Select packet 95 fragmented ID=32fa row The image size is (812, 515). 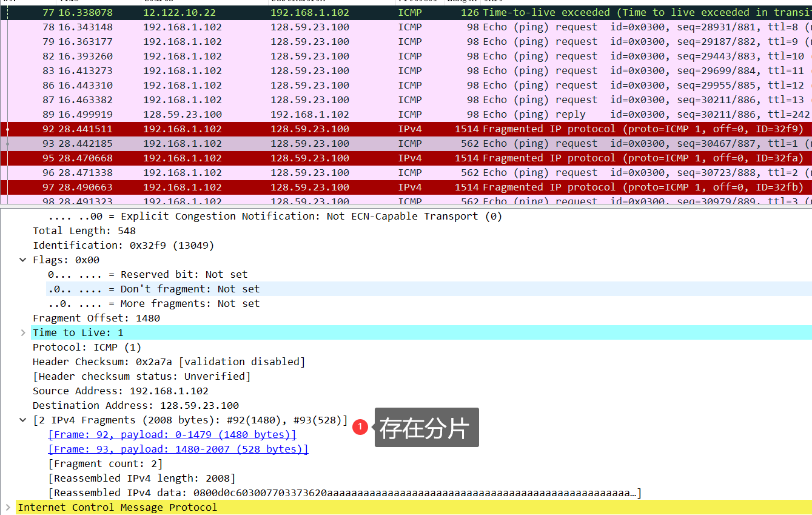pyautogui.click(x=406, y=158)
